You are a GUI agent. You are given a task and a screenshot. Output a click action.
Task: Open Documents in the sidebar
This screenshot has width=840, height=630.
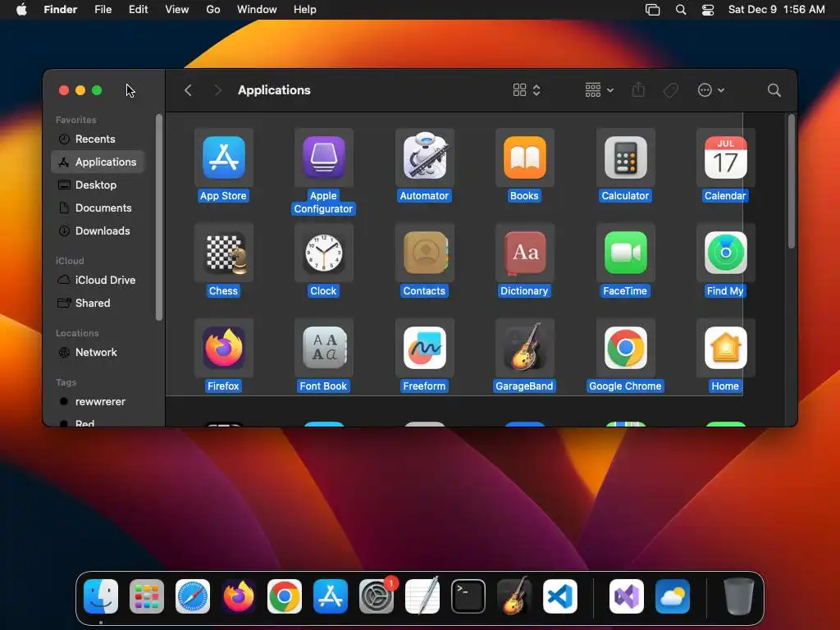click(x=98, y=208)
